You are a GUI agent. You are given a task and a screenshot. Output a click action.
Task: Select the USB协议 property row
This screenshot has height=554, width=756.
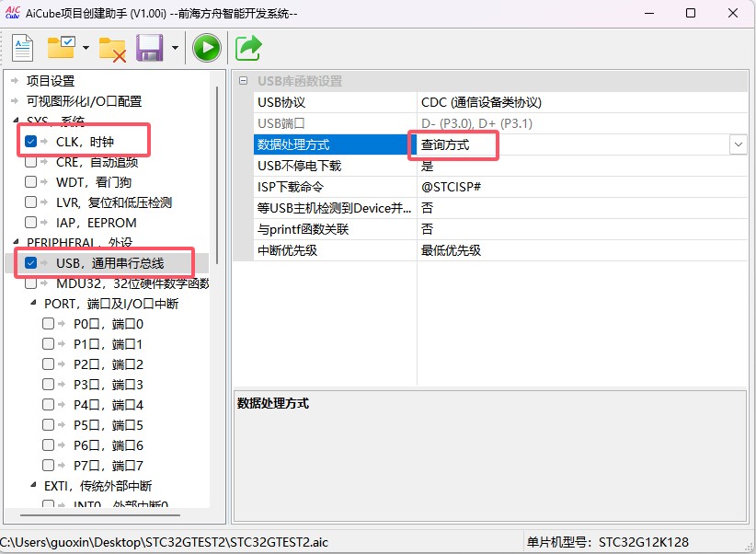(500, 102)
